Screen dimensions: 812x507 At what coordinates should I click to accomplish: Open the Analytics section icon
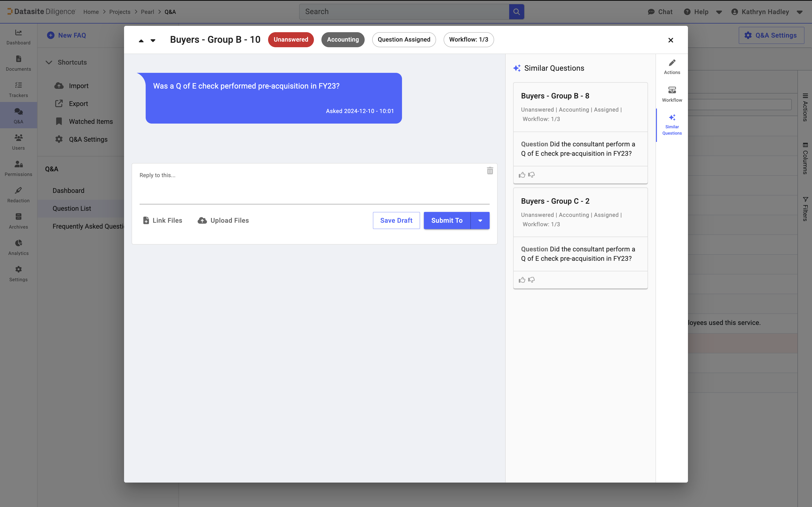(18, 247)
